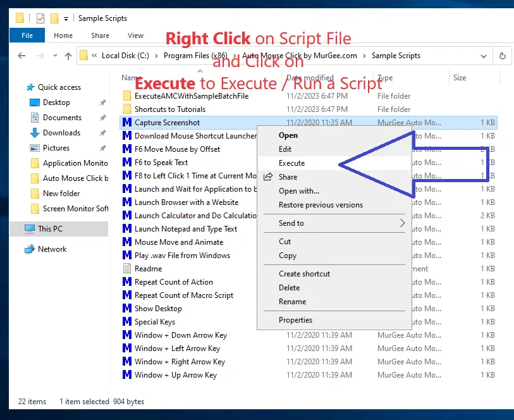This screenshot has width=514, height=420.
Task: Click the New folder icon in title bar
Action: point(54,18)
